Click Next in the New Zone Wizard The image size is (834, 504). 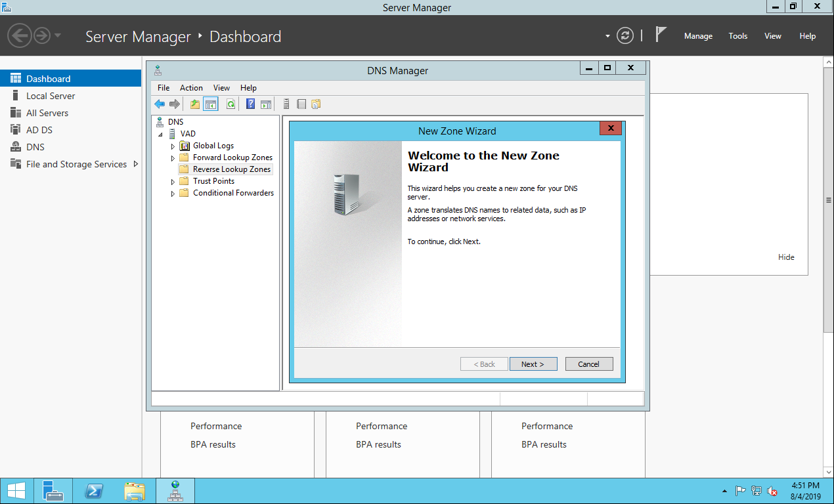tap(533, 364)
